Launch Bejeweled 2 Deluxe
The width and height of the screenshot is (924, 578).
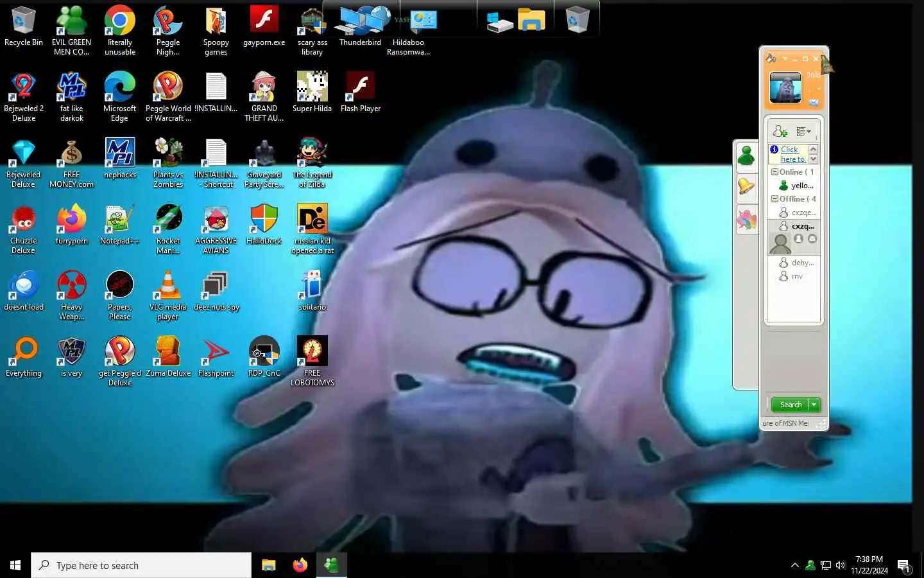coord(24,97)
